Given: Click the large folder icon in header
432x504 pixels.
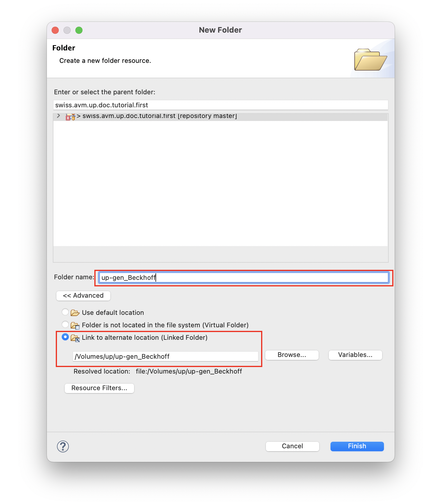Looking at the screenshot, I should pos(370,60).
